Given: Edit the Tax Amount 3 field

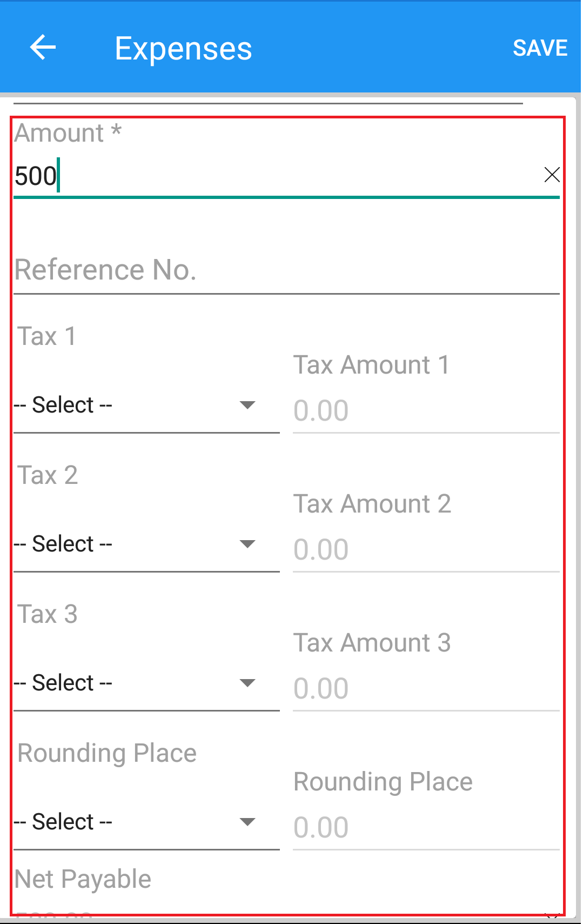Looking at the screenshot, I should pyautogui.click(x=426, y=689).
